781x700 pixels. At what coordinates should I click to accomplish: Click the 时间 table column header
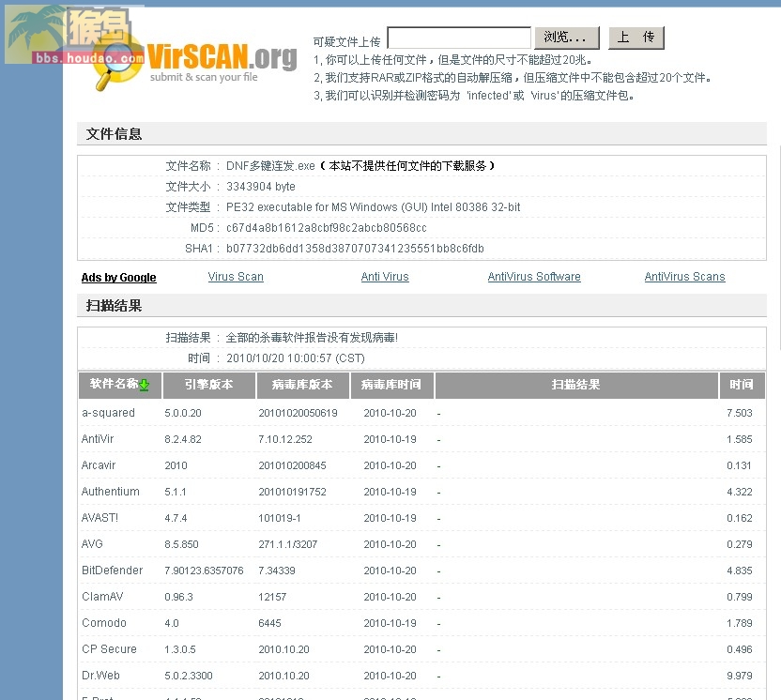742,385
